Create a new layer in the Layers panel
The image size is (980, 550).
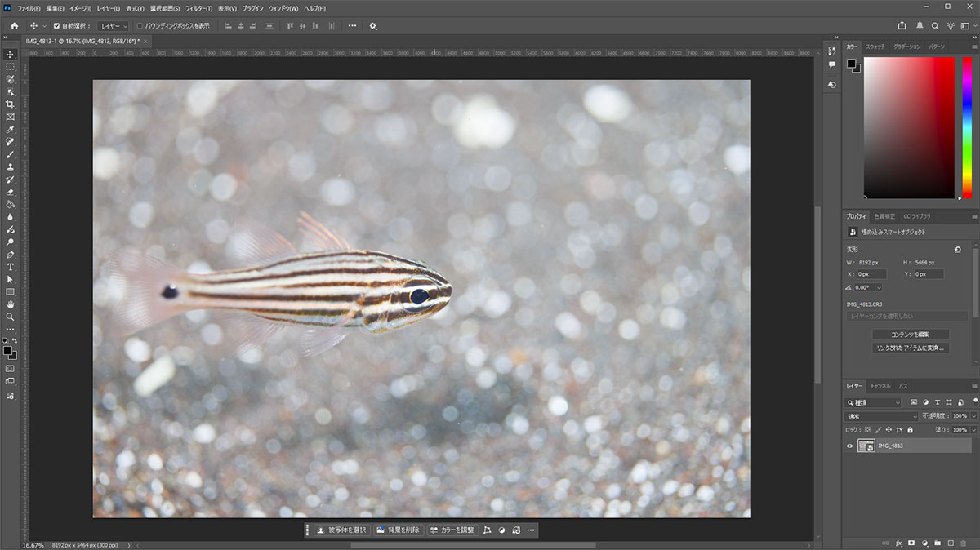click(x=951, y=543)
